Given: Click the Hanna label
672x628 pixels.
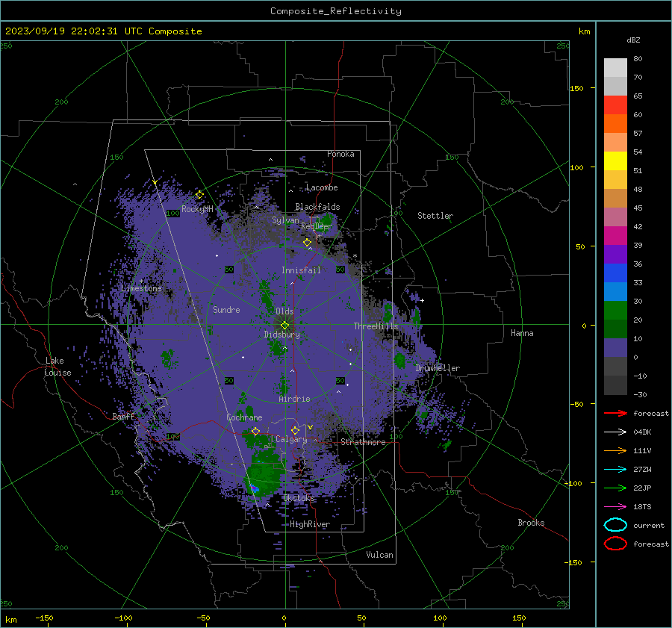Looking at the screenshot, I should [x=522, y=333].
